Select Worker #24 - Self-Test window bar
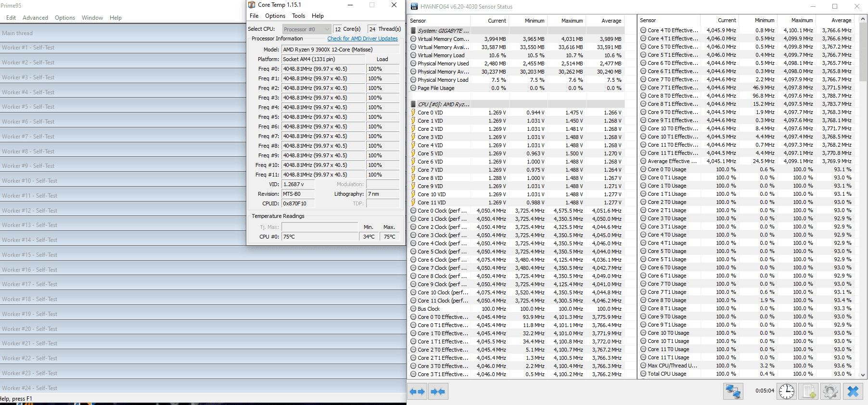The image size is (868, 405). pos(203,388)
